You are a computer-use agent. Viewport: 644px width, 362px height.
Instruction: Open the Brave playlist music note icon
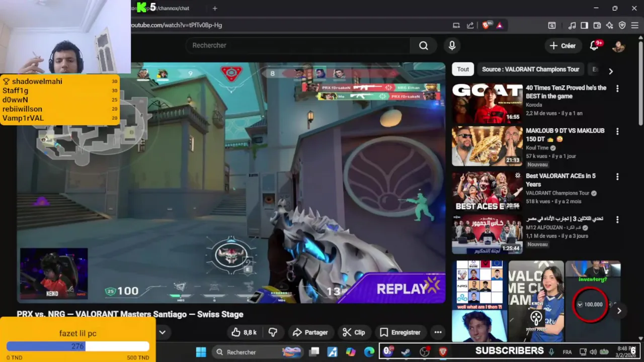coord(572,25)
